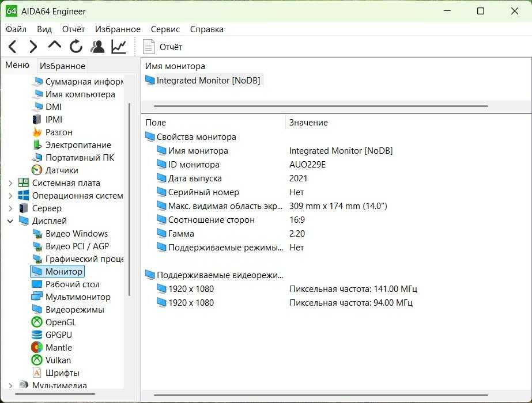Select the Дисплей tree label
Viewport: 532px width, 403px height.
pyautogui.click(x=49, y=221)
